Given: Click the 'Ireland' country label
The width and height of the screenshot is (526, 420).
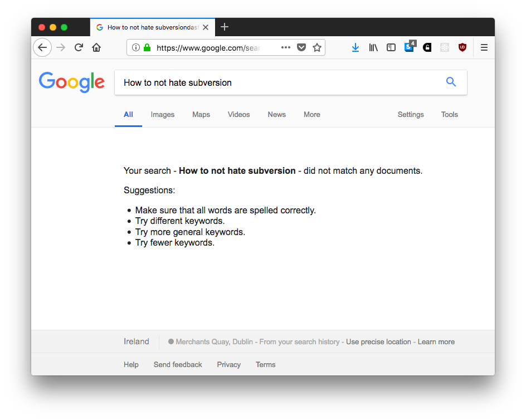Looking at the screenshot, I should click(x=136, y=341).
